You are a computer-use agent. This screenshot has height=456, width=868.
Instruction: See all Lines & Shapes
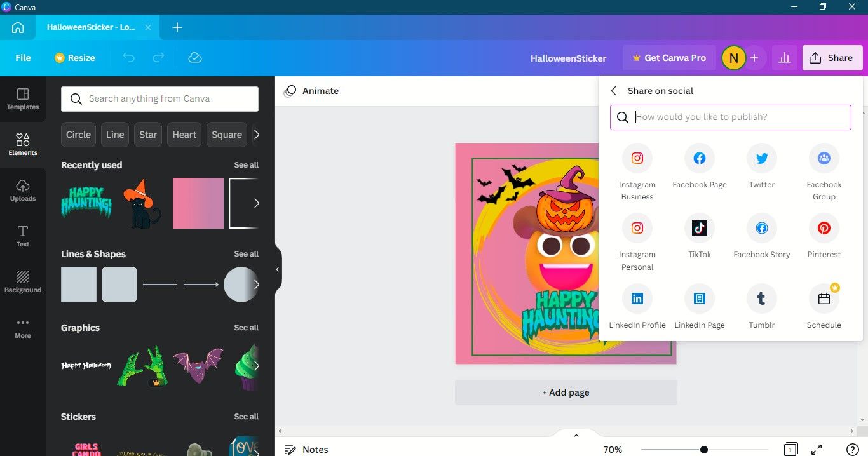246,254
